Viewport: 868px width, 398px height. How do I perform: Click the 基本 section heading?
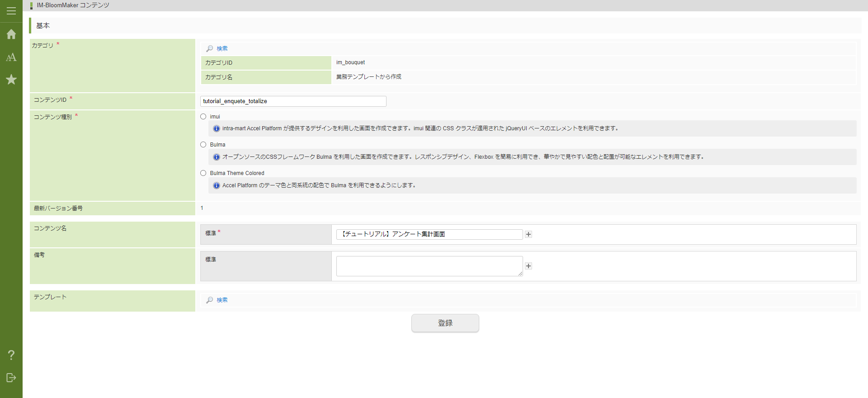[43, 26]
